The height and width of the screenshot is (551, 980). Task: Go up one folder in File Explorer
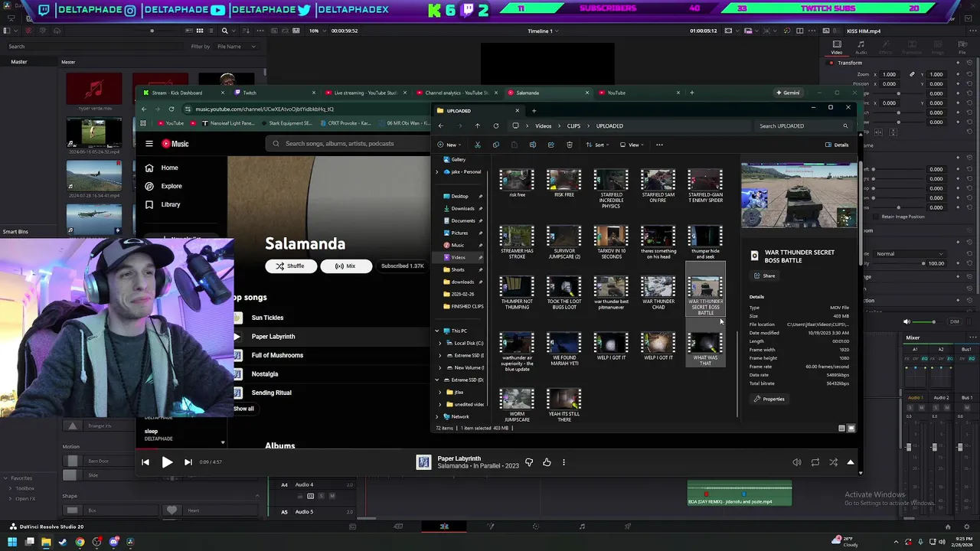pyautogui.click(x=477, y=126)
